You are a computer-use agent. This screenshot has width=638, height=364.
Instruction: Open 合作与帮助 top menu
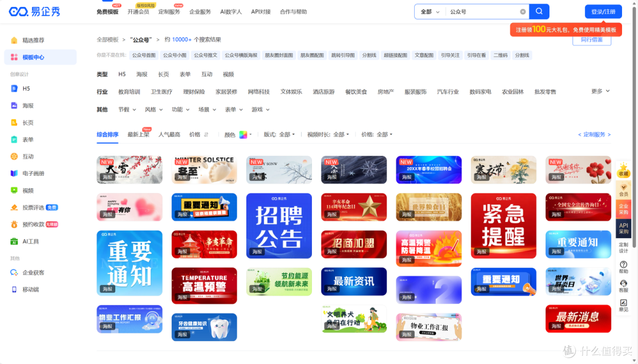click(x=294, y=12)
